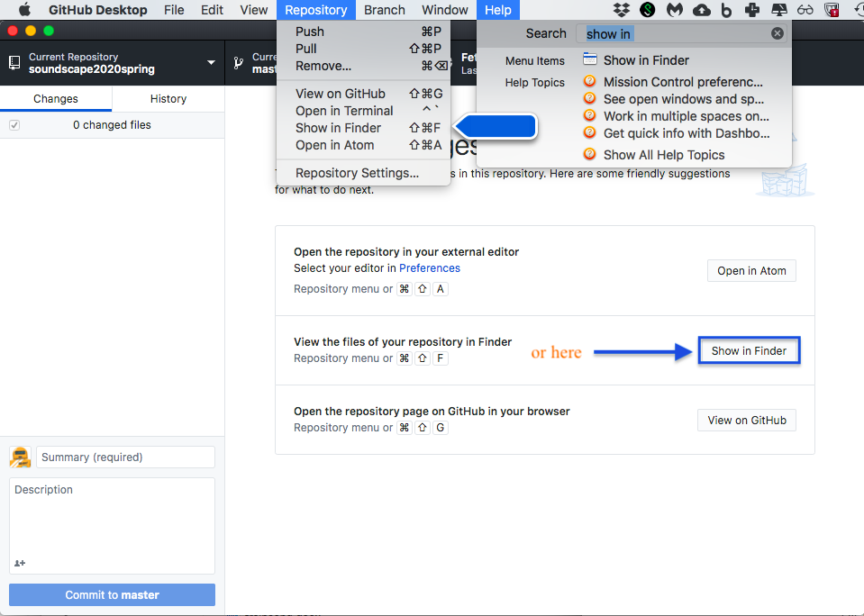Click the cloud upload menu bar icon
This screenshot has width=864, height=616.
coord(702,9)
